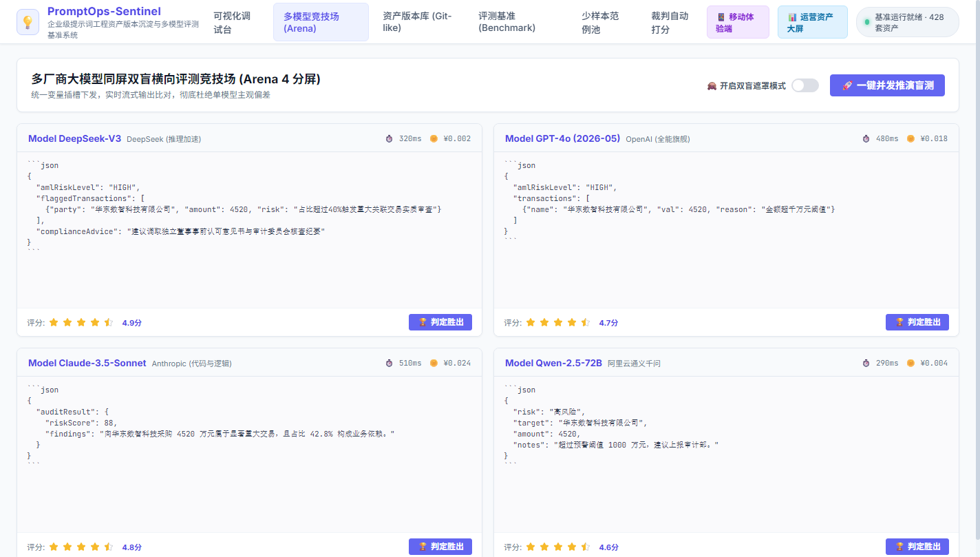Open the 移动体验端 button
The width and height of the screenshot is (980, 557).
point(738,22)
